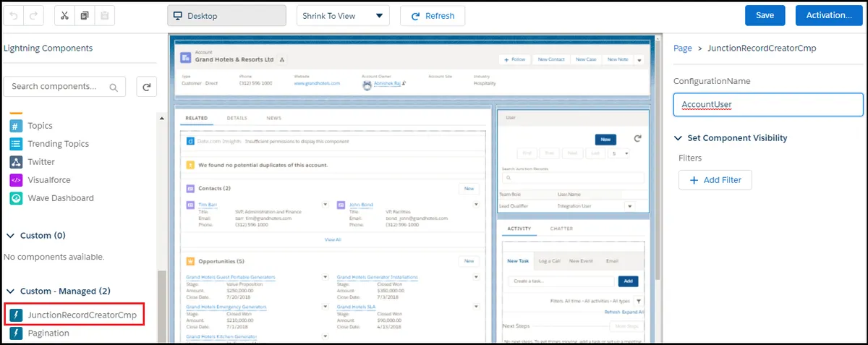This screenshot has width=868, height=345.
Task: Open Tim Barr row actions dropdown
Action: click(325, 205)
